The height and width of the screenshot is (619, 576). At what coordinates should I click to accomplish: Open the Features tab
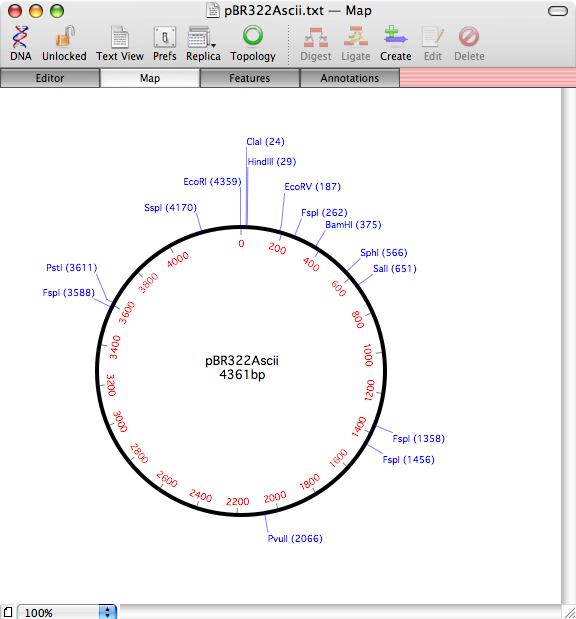point(250,78)
